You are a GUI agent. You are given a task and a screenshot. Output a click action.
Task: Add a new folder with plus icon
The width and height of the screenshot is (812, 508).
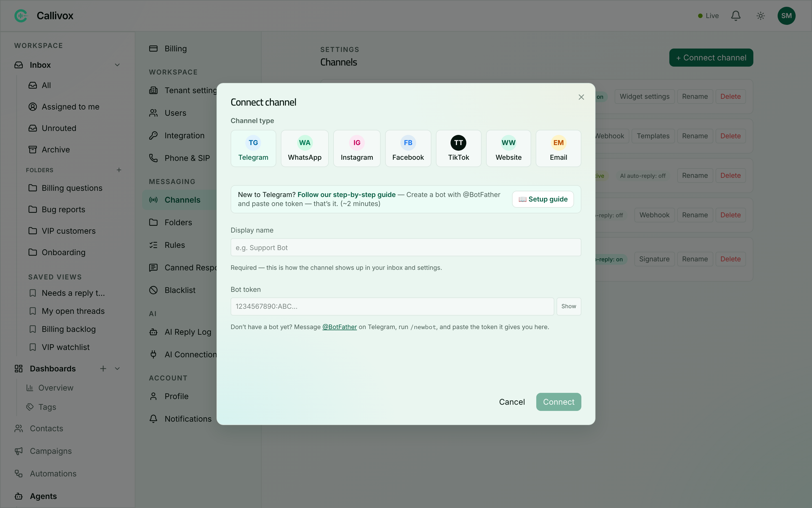click(x=119, y=170)
